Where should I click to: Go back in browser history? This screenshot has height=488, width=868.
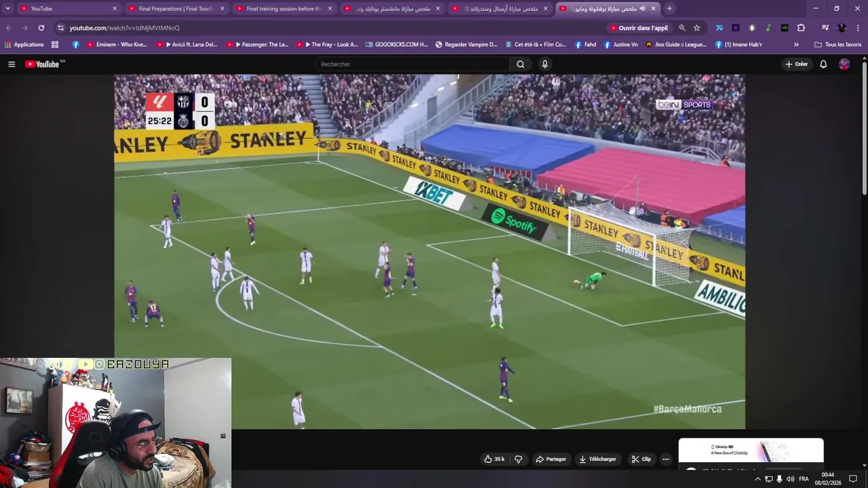(x=9, y=28)
